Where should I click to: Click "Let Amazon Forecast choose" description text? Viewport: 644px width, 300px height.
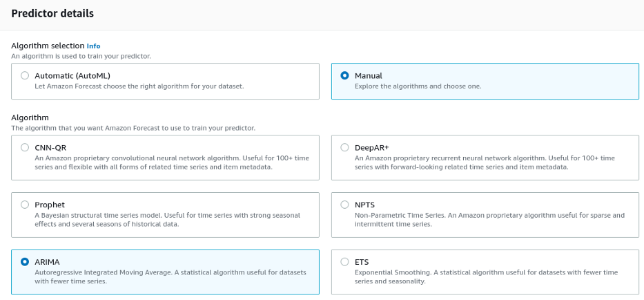(139, 86)
